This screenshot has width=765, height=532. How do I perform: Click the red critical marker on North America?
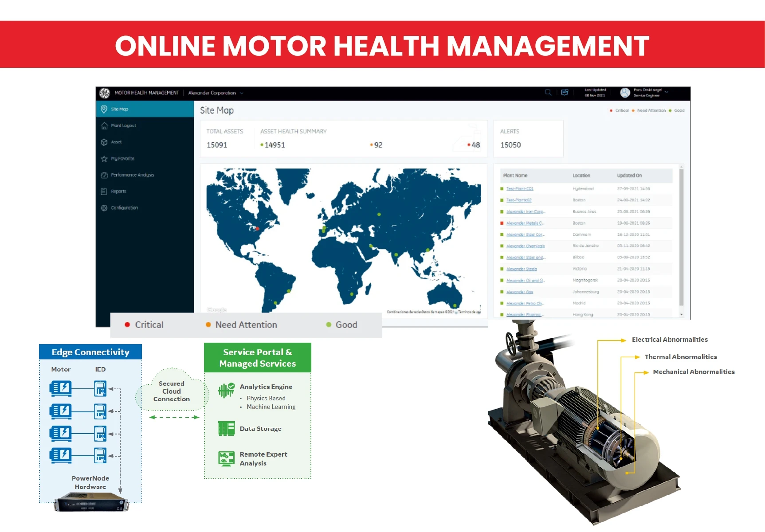257,229
